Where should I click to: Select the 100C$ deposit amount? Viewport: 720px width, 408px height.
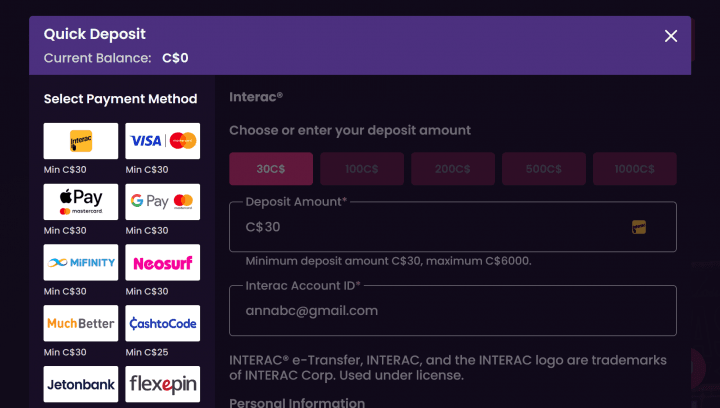pyautogui.click(x=361, y=169)
